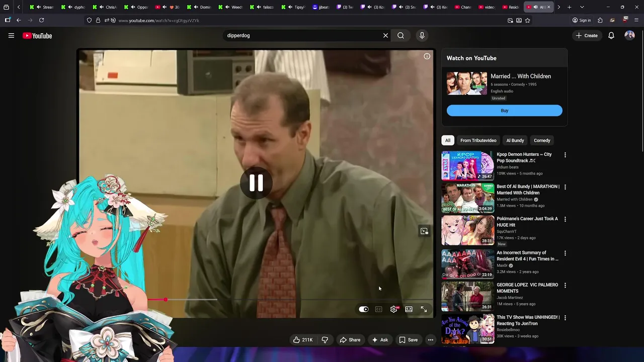
Task: Expand the browser tab list chevron
Action: point(582,7)
